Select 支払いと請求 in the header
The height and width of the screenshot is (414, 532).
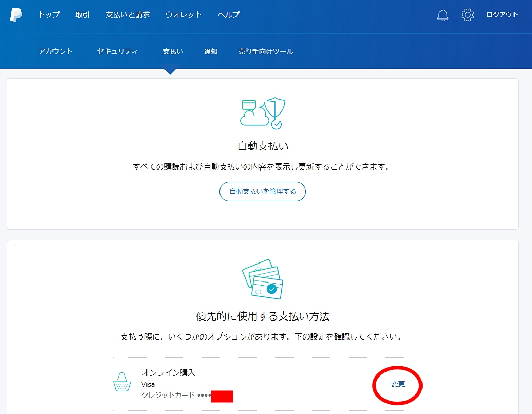127,15
